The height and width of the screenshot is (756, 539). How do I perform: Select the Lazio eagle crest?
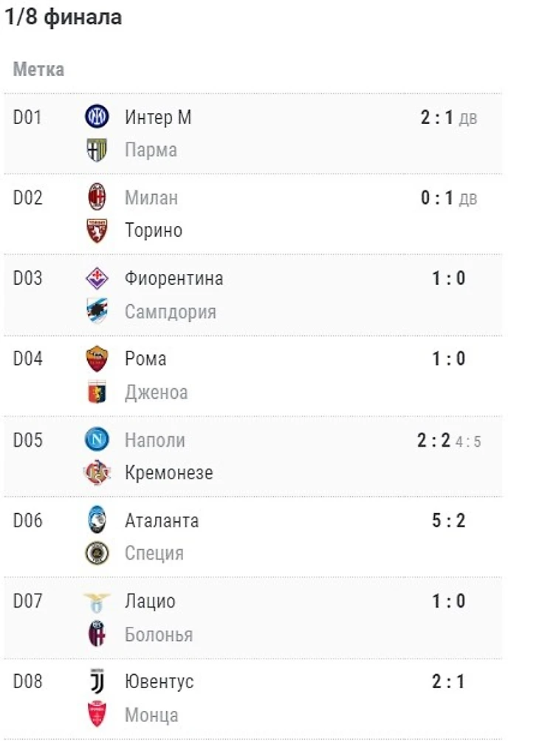pyautogui.click(x=97, y=602)
